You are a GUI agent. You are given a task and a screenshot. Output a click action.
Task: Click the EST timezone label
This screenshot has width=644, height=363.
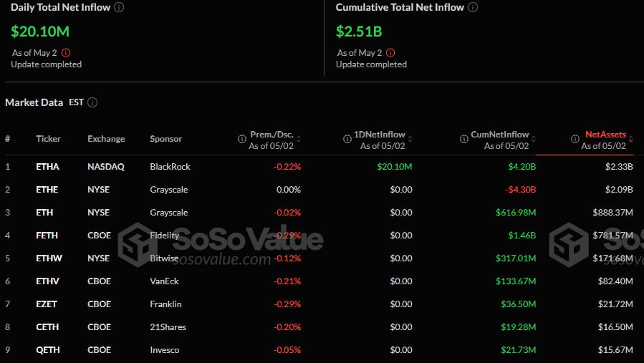pyautogui.click(x=77, y=102)
